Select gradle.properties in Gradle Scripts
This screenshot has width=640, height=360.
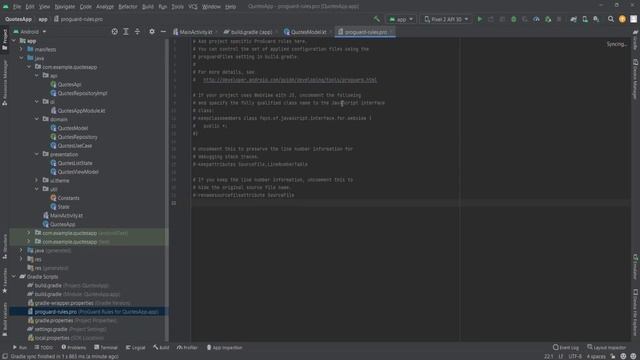54,320
